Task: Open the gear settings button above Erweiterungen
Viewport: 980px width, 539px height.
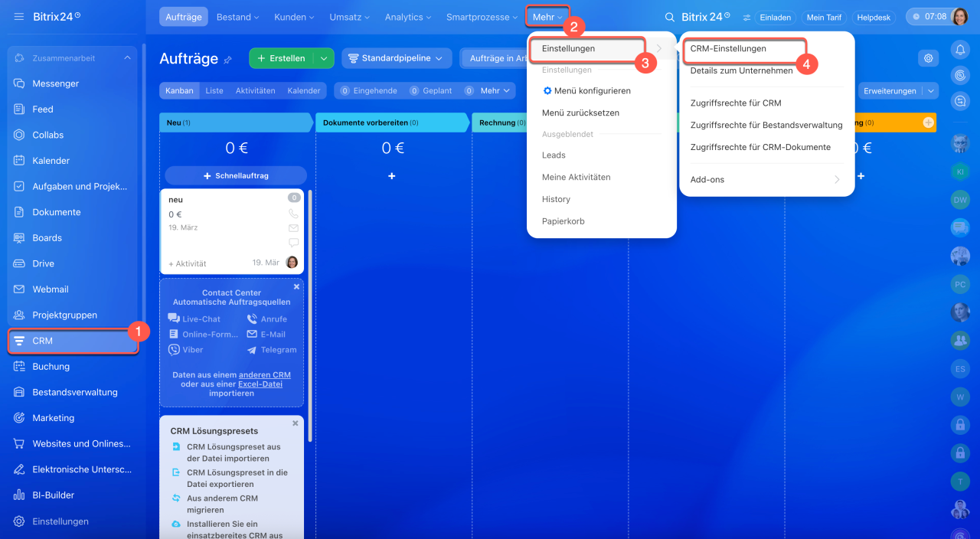Action: click(929, 58)
